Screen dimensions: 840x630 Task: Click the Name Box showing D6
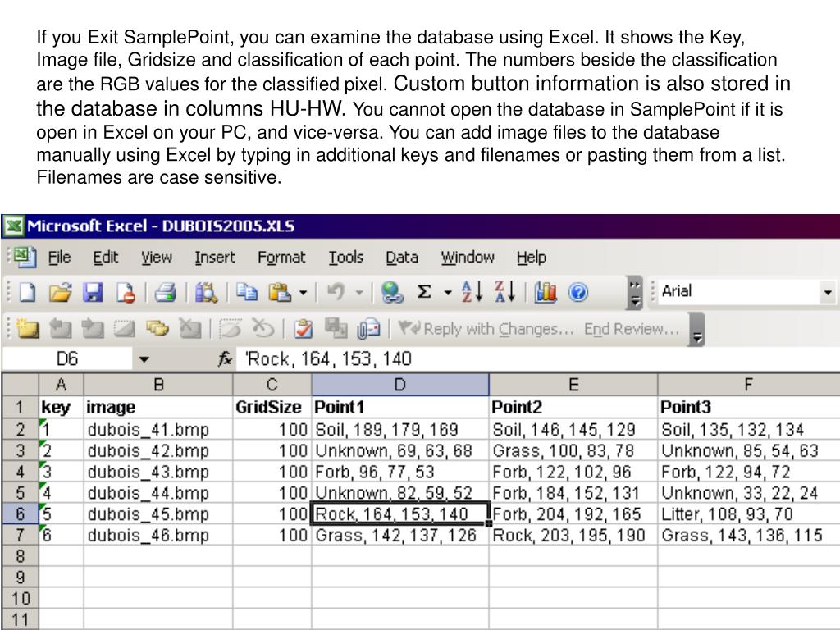[67, 359]
